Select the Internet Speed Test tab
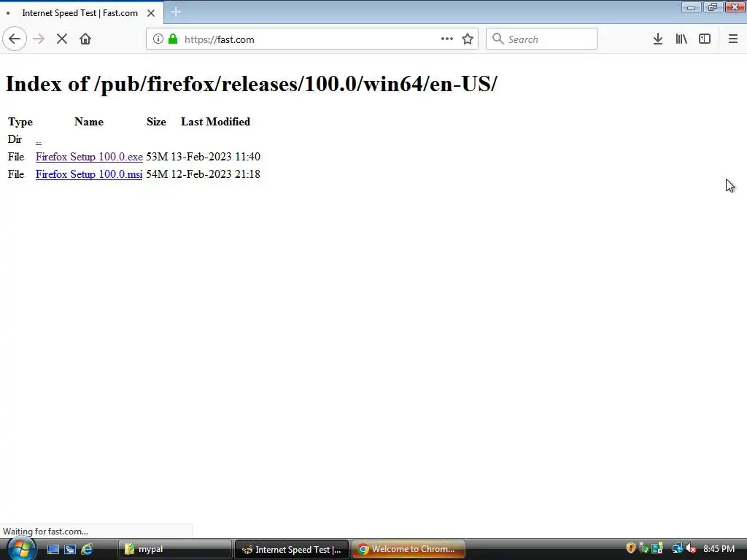747x560 pixels. click(x=80, y=13)
